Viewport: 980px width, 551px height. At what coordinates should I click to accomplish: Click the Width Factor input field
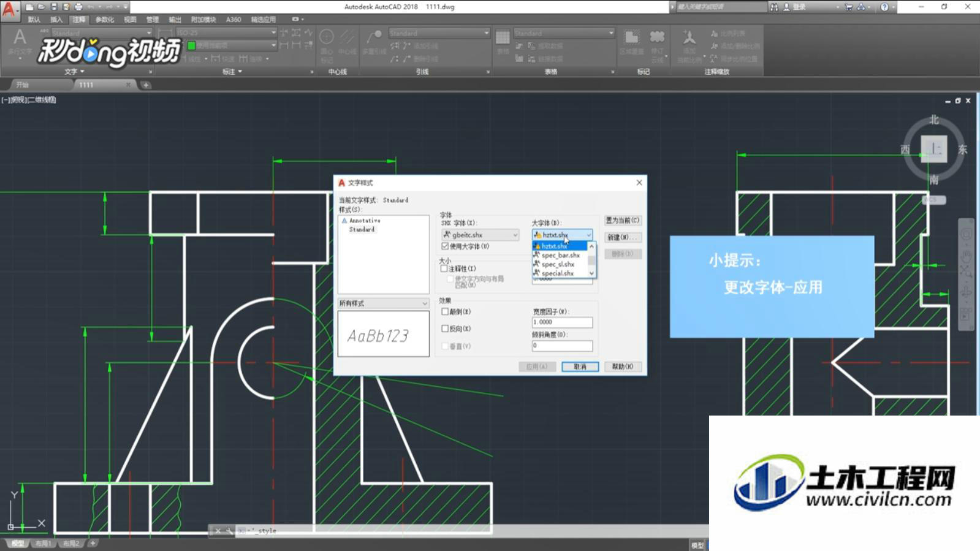[x=562, y=322]
